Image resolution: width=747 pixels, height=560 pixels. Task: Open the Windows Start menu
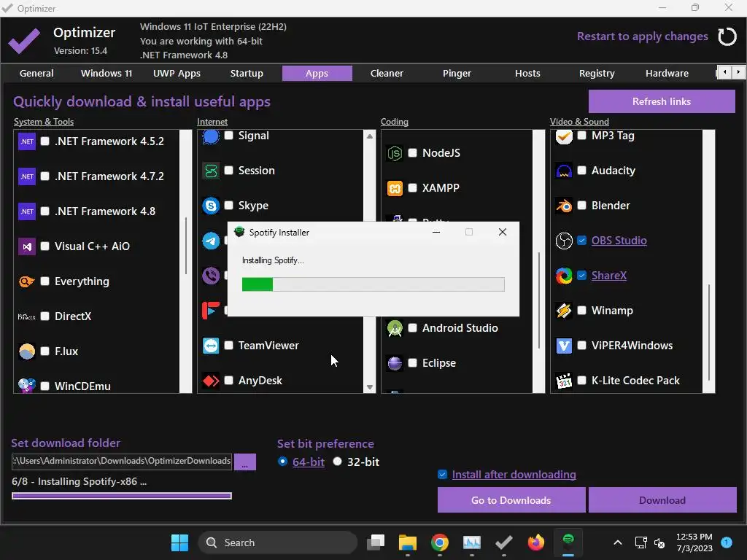click(179, 542)
